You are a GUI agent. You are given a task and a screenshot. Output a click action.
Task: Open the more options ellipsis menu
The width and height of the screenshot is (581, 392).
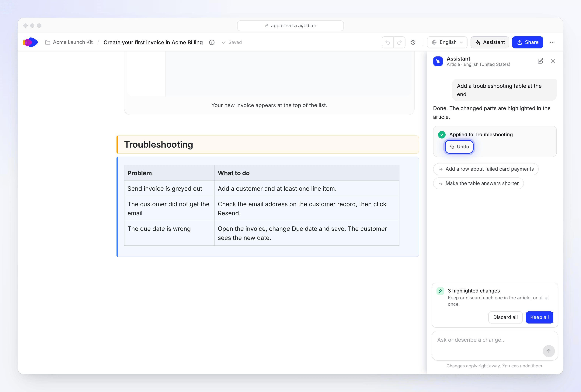pos(552,43)
